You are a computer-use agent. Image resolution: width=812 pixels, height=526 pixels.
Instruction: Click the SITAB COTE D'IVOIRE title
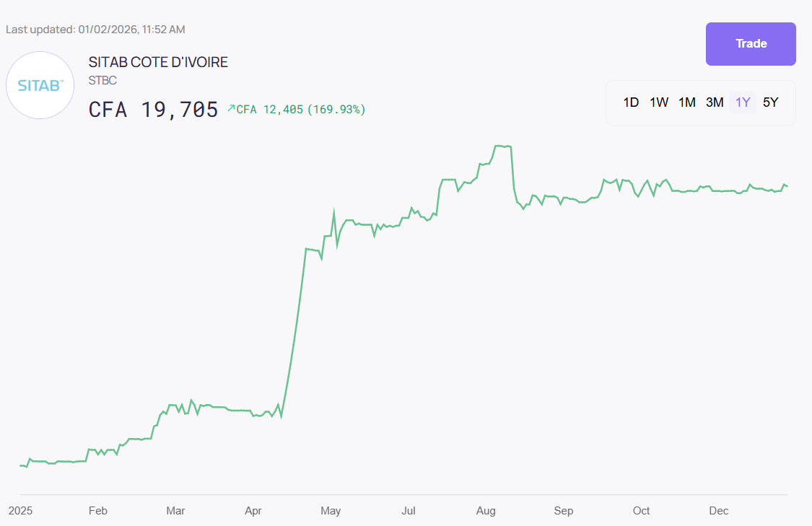(x=158, y=63)
